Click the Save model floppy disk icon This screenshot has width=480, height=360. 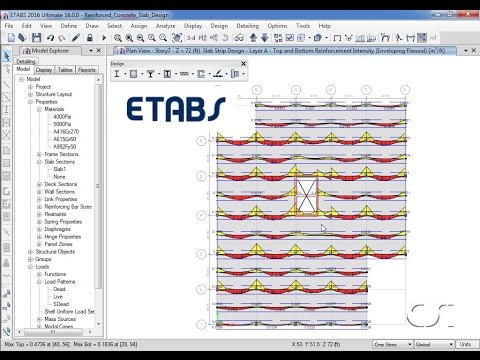click(x=36, y=38)
